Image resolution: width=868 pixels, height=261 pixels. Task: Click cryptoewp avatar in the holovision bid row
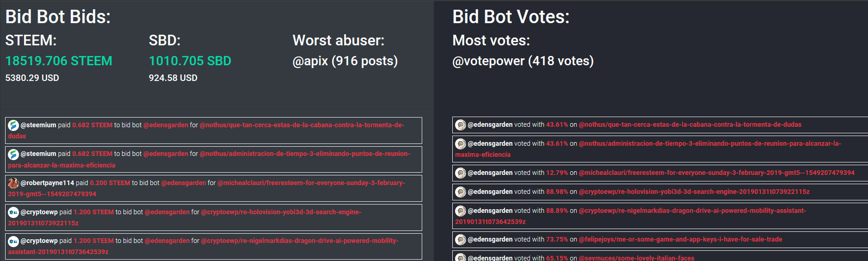tap(13, 212)
